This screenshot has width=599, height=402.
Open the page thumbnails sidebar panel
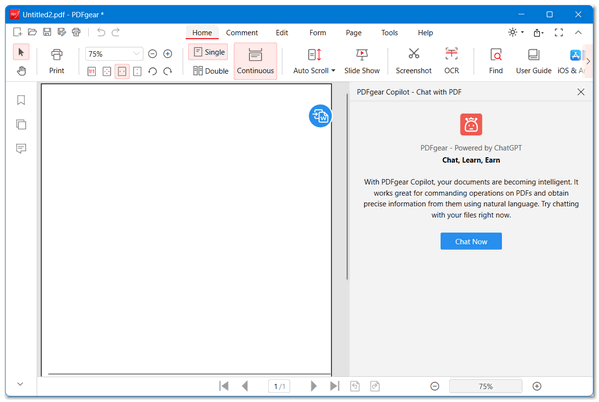click(x=21, y=125)
